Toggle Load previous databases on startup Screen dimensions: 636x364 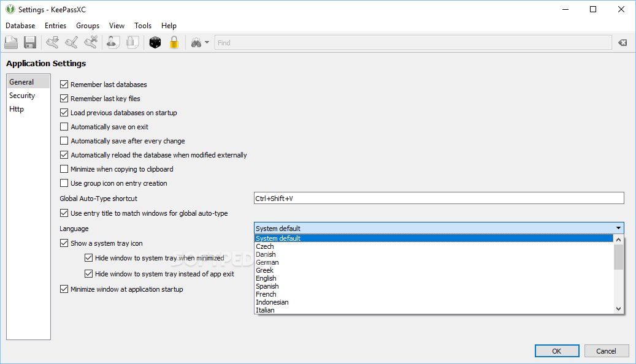click(64, 113)
